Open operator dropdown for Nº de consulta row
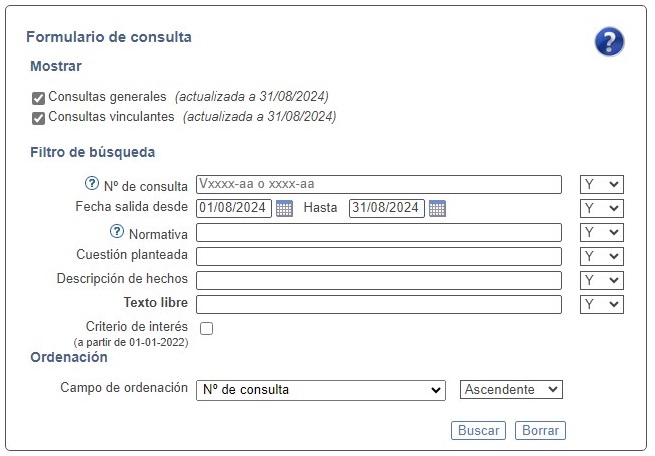This screenshot has height=456, width=655. click(601, 185)
